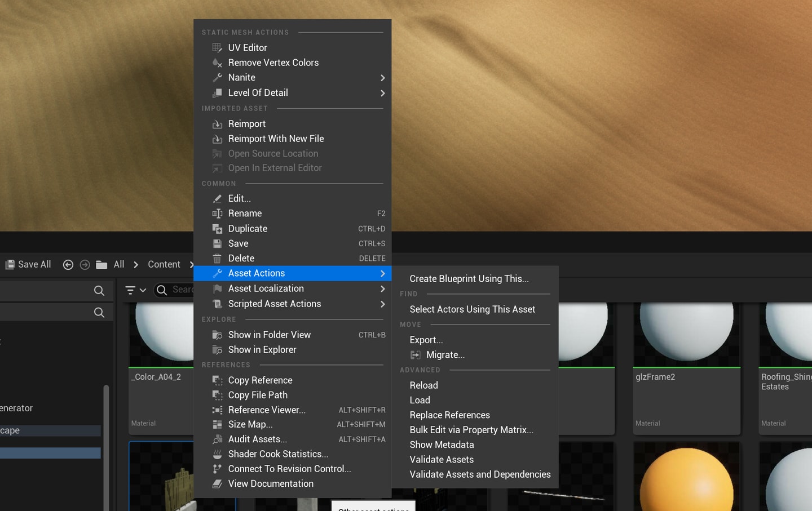Choose Create Blueprint Using This
The width and height of the screenshot is (812, 511).
coord(469,279)
